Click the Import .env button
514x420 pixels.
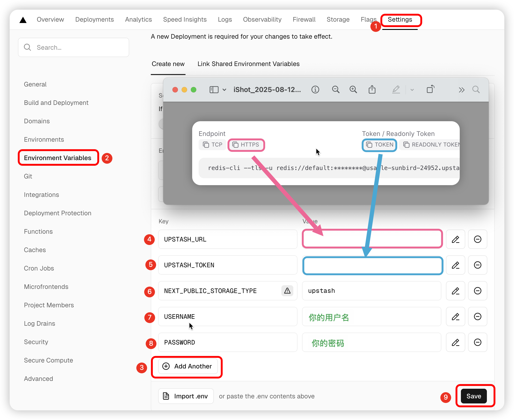point(186,396)
